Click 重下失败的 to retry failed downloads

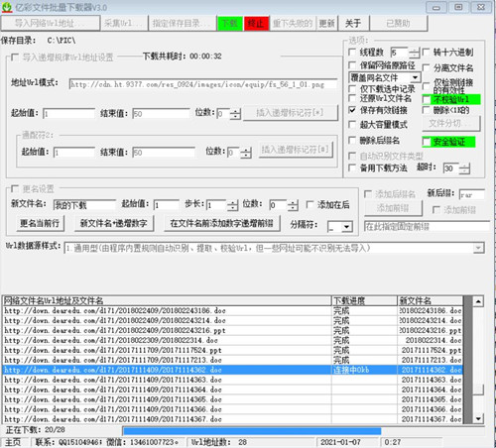(293, 24)
